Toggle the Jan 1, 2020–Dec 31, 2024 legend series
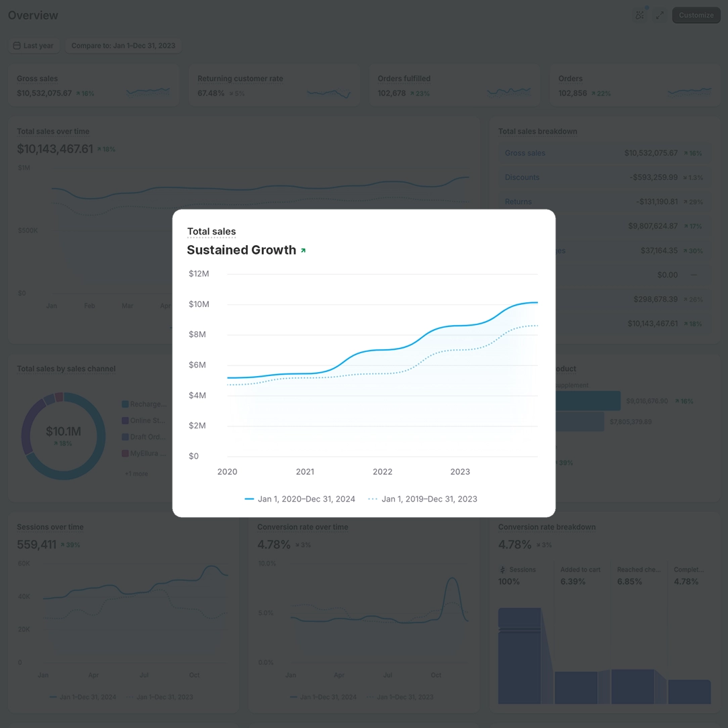Screen dimensions: 728x728 300,499
